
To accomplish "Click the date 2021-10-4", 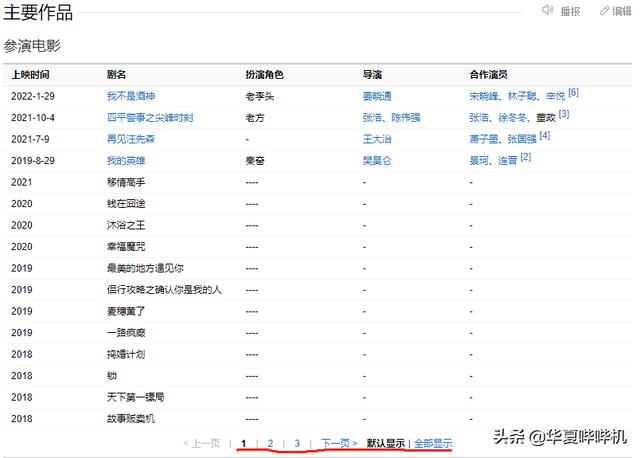I will pyautogui.click(x=33, y=118).
